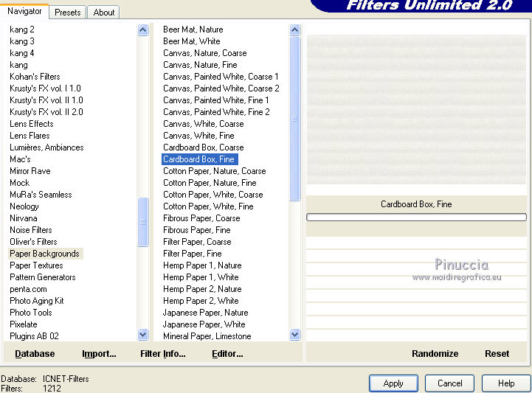The image size is (532, 393).
Task: Select 'Mac's' category
Action: [20, 159]
